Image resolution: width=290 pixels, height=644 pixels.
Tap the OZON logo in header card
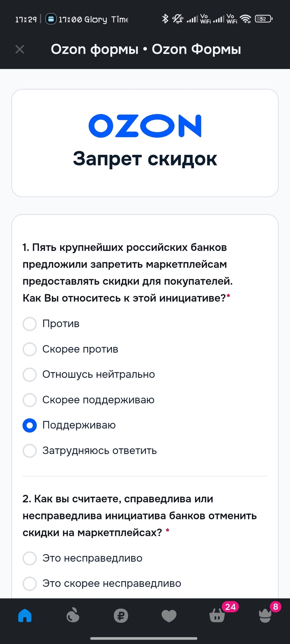pyautogui.click(x=145, y=126)
